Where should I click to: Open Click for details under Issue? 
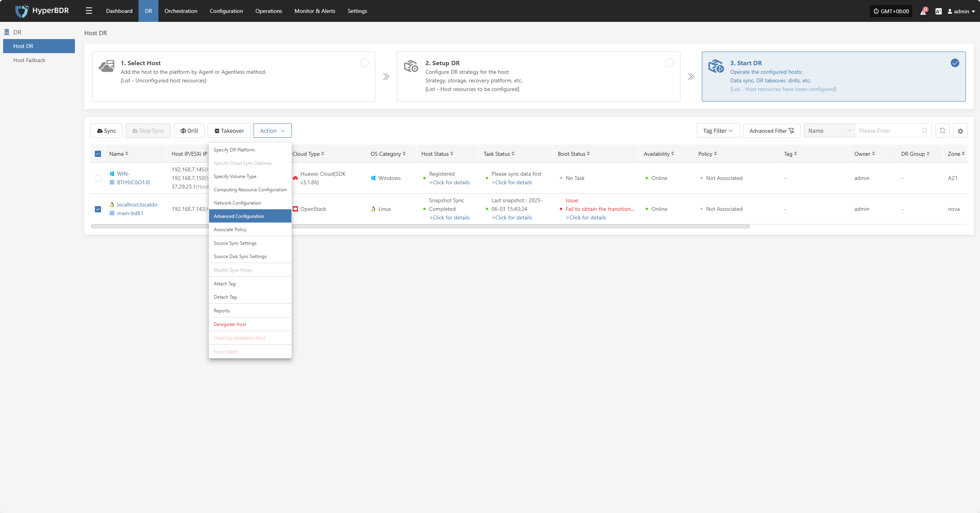[x=586, y=217]
